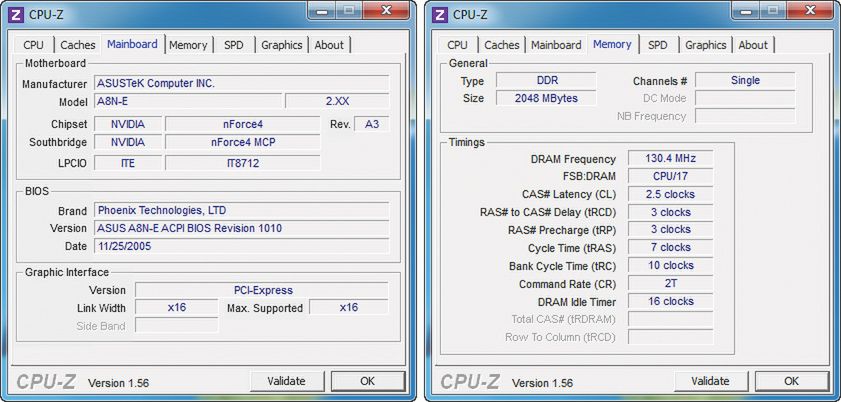Open the Caches tab in the left CPU-Z window
This screenshot has height=402, width=841.
78,45
